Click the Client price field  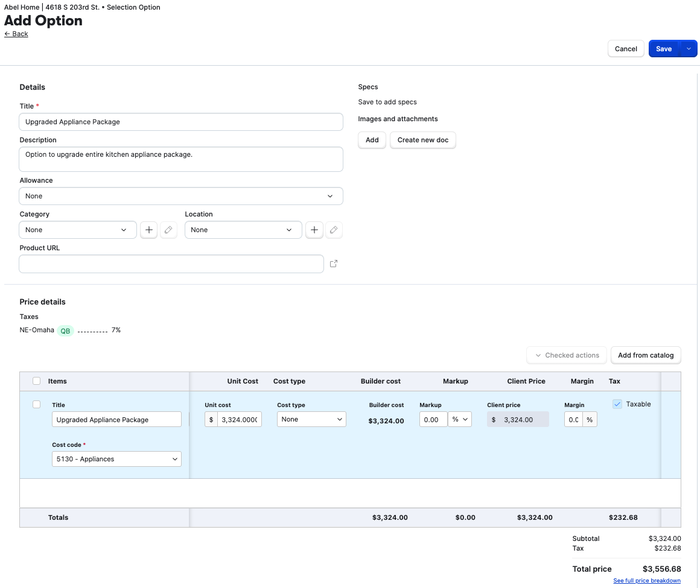click(x=518, y=419)
